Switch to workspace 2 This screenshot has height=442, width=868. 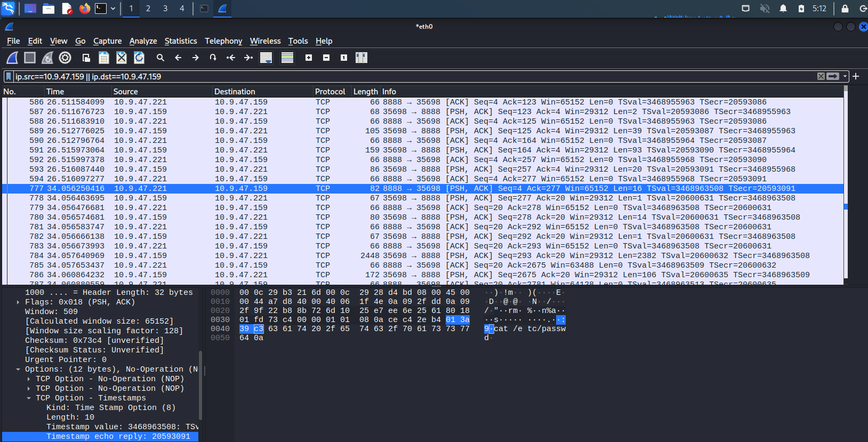[148, 9]
